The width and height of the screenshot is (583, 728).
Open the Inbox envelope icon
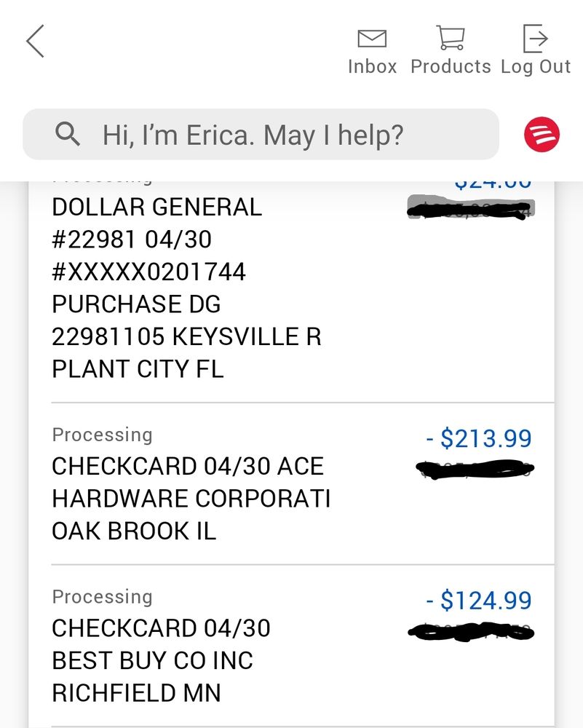pyautogui.click(x=372, y=39)
